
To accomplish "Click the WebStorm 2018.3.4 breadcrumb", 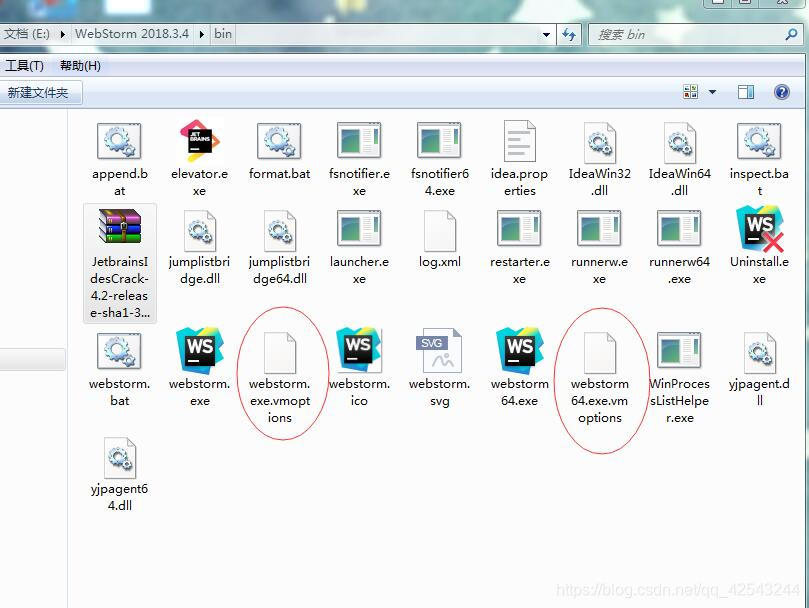I will [132, 34].
